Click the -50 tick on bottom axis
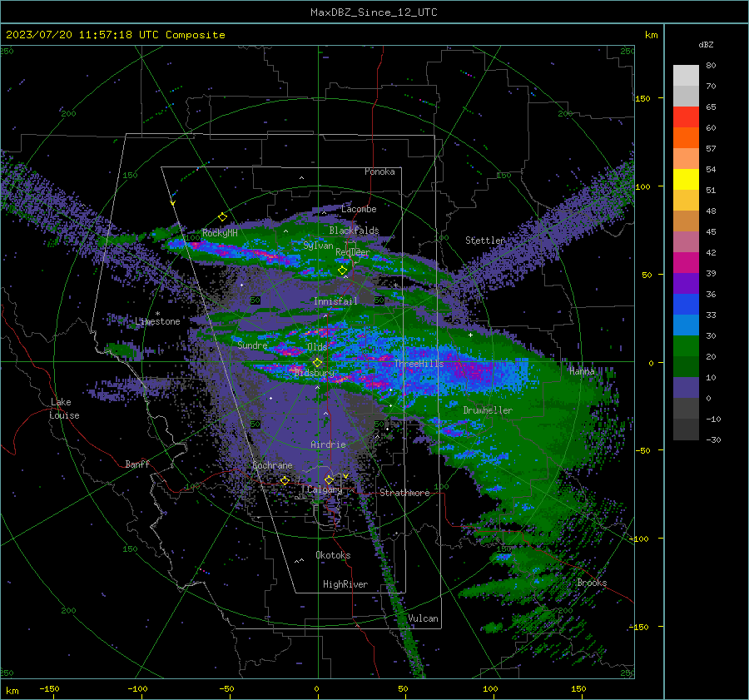The height and width of the screenshot is (700, 749). [226, 688]
